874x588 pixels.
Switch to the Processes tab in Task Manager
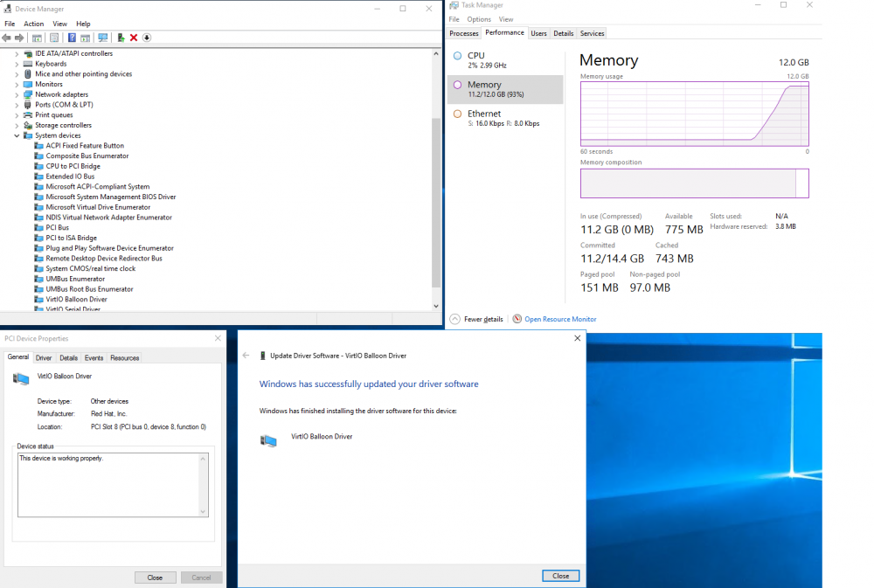(464, 33)
